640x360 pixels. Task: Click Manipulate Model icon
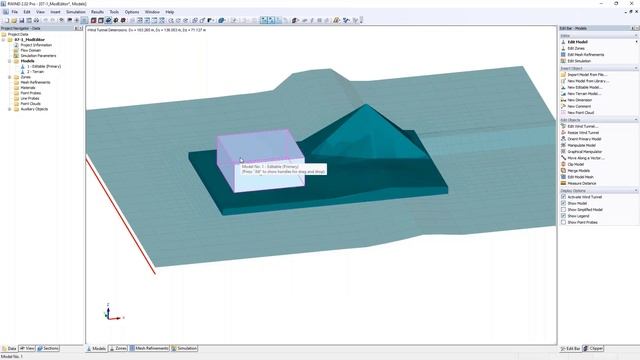pos(563,145)
